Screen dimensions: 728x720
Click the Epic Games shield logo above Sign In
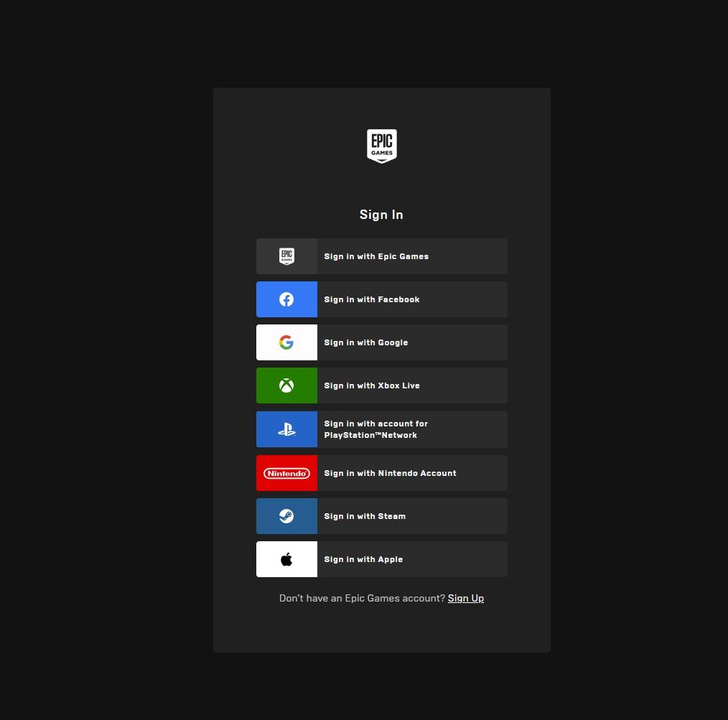[x=381, y=146]
